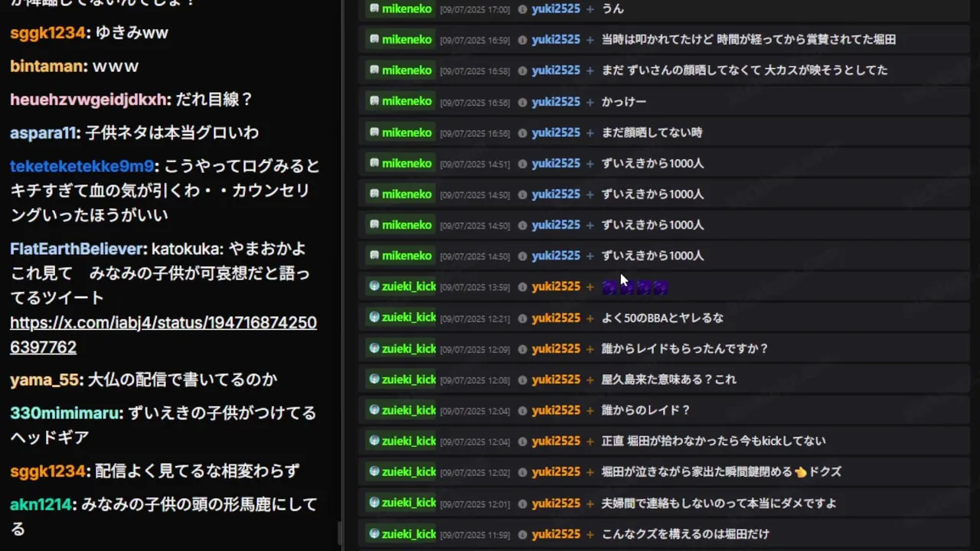Click timestamp 09/07/2025 14:51
980x551 pixels.
pos(475,164)
